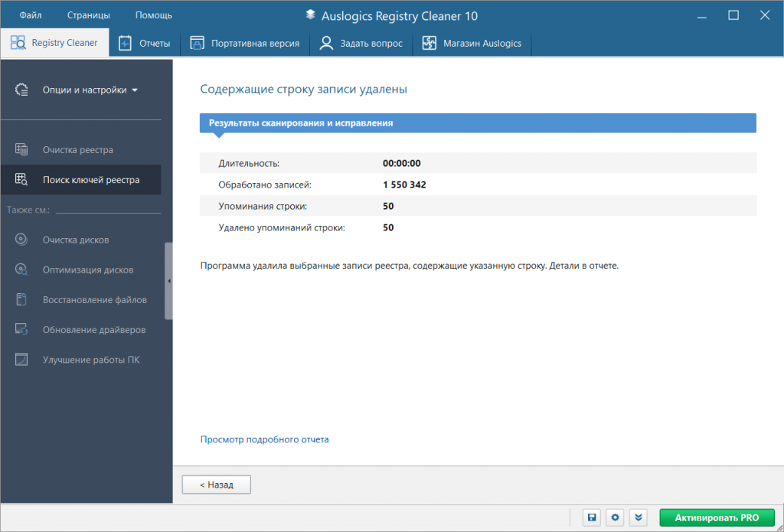Open the Файл menu

click(29, 14)
